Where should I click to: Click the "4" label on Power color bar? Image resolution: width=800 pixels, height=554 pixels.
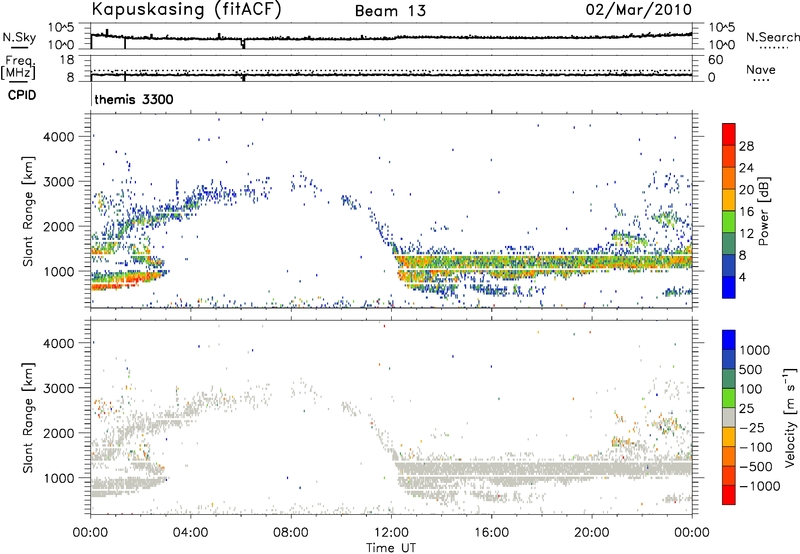(x=742, y=278)
